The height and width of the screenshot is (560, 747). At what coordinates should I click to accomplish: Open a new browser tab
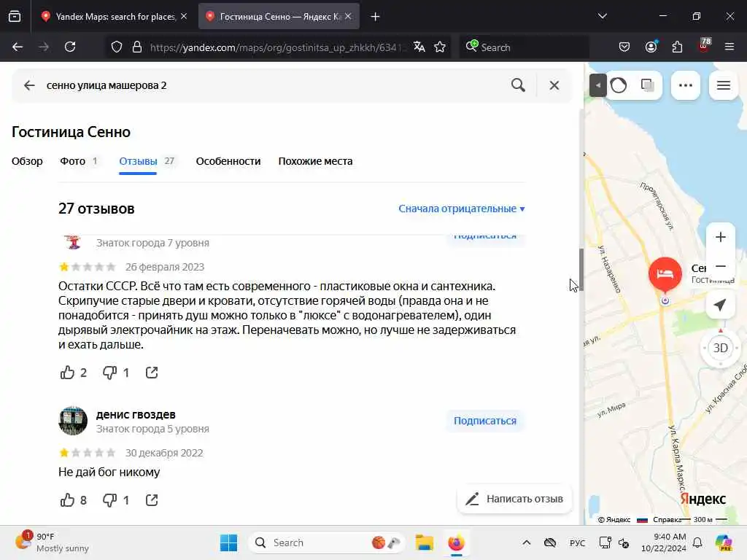click(x=375, y=17)
